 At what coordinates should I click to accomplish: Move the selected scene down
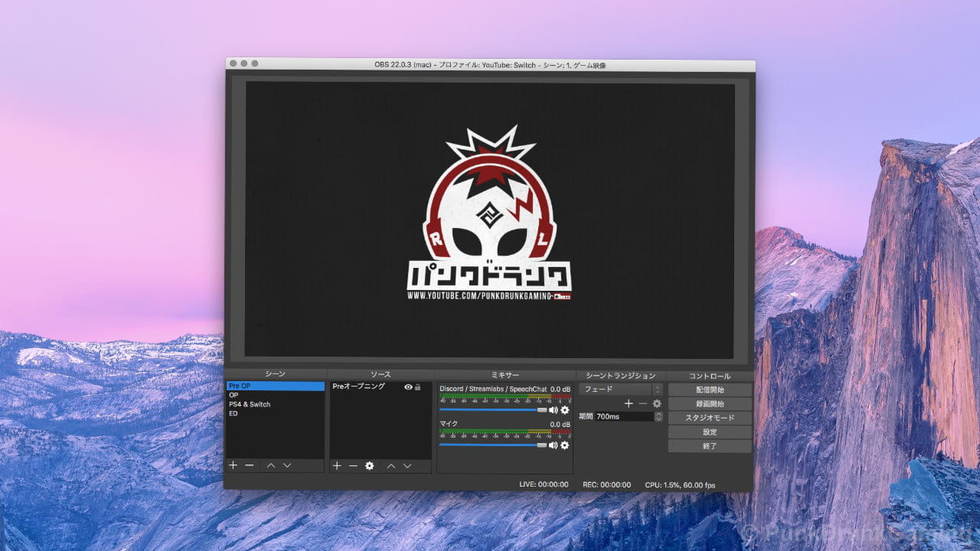click(287, 465)
